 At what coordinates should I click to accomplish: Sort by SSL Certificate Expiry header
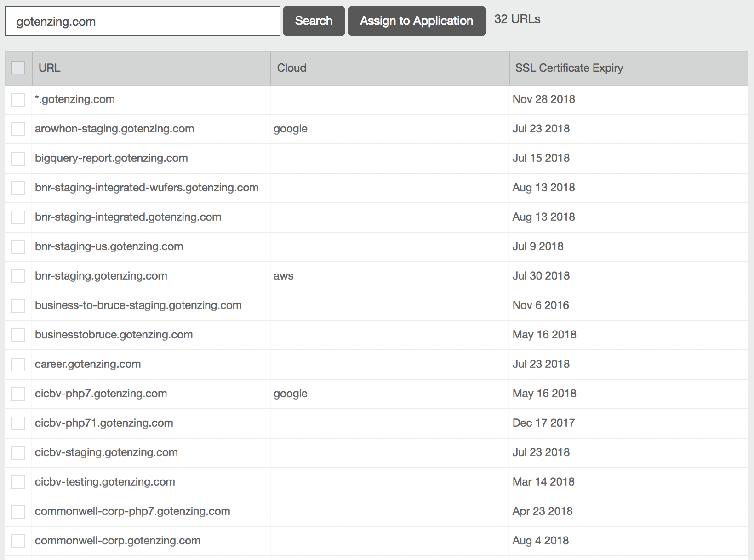(569, 68)
